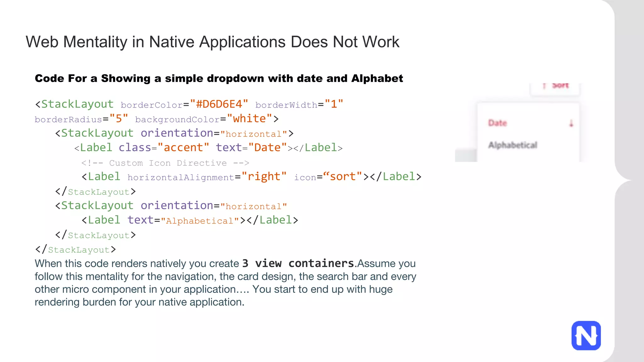644x362 pixels.
Task: Click the backgroundColor "white" value
Action: click(249, 118)
